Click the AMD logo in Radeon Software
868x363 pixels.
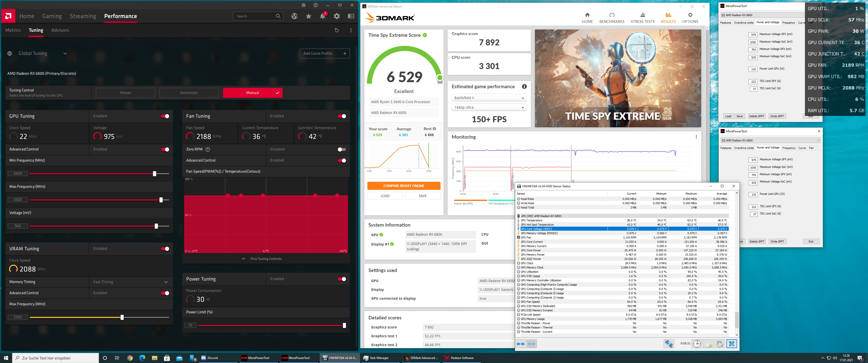click(8, 16)
